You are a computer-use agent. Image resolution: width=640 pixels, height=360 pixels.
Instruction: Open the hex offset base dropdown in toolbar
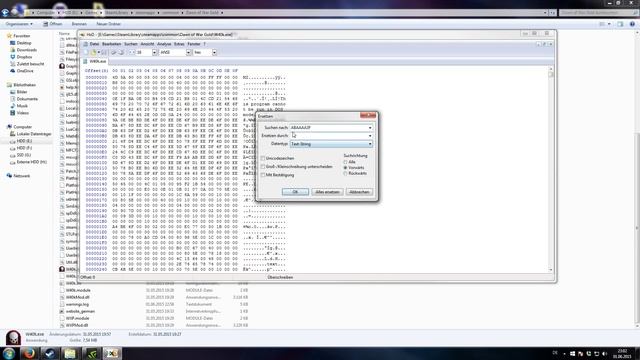pyautogui.click(x=214, y=52)
